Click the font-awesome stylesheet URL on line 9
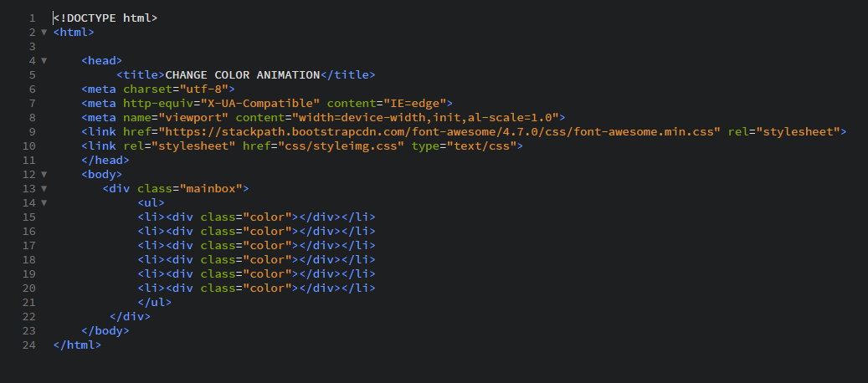 (439, 131)
